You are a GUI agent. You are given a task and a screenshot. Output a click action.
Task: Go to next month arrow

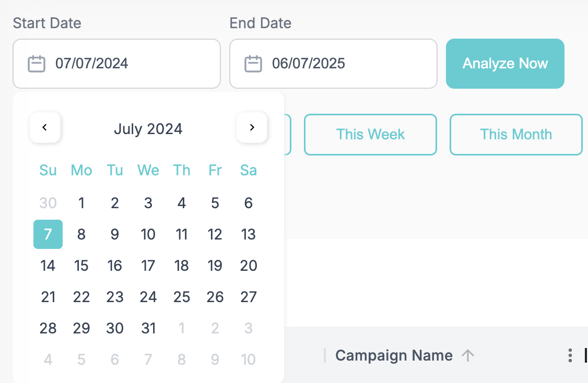252,127
